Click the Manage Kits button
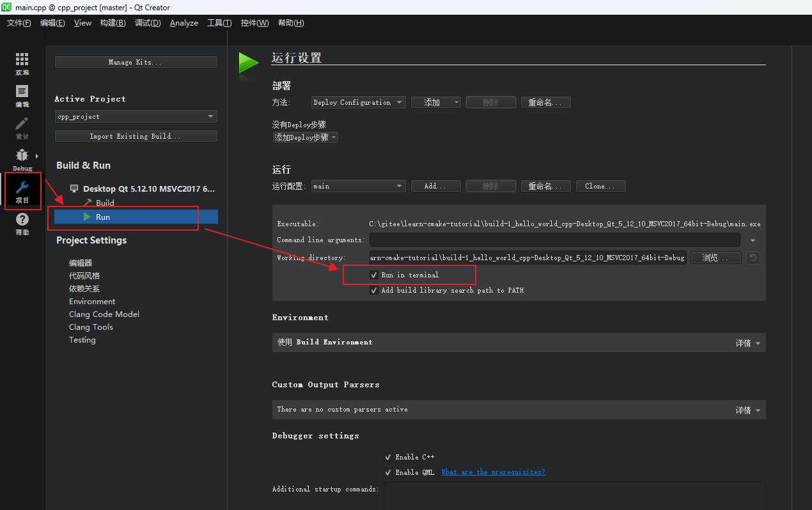Viewport: 812px width, 510px height. [136, 61]
